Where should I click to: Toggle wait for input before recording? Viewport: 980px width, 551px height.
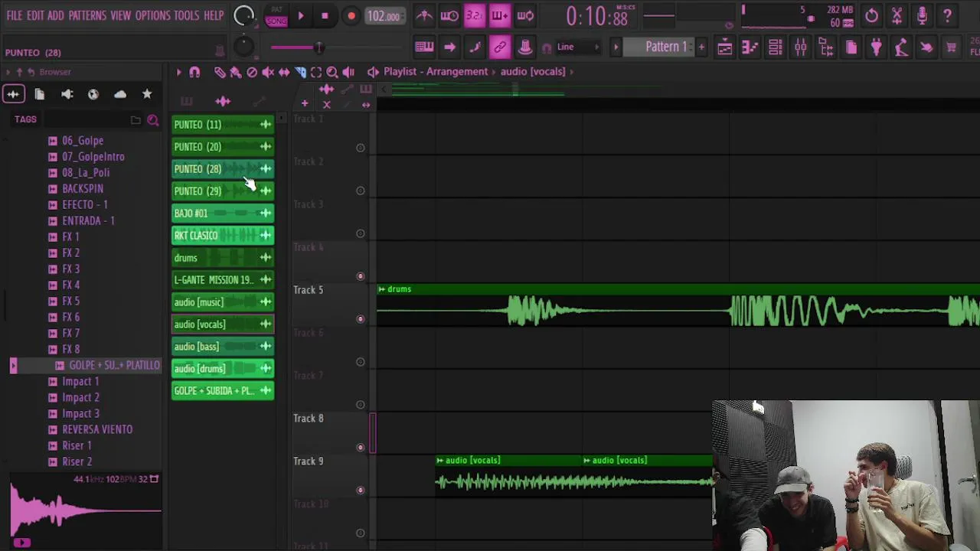[449, 15]
